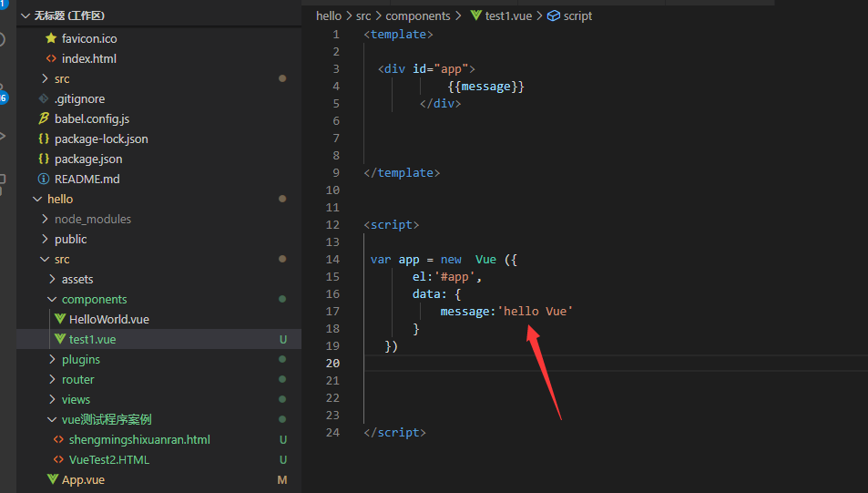Open index.html file
The width and height of the screenshot is (868, 493).
point(88,58)
